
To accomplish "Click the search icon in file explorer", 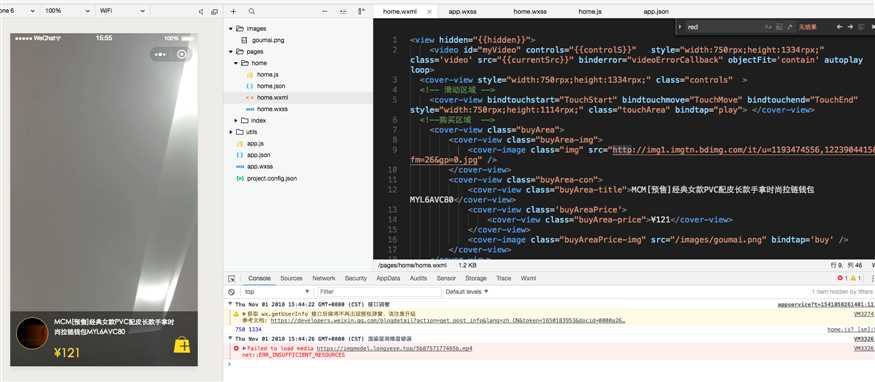I will click(x=252, y=11).
